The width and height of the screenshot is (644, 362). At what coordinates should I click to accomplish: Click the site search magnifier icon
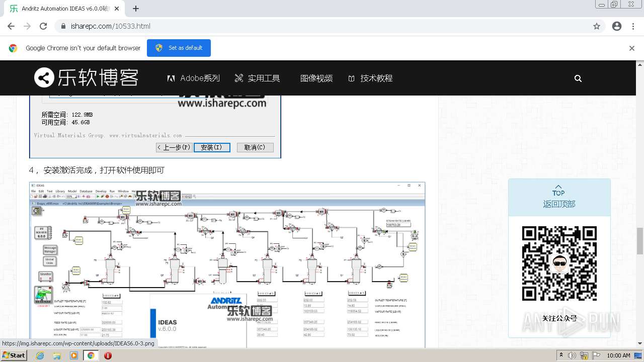(x=578, y=78)
